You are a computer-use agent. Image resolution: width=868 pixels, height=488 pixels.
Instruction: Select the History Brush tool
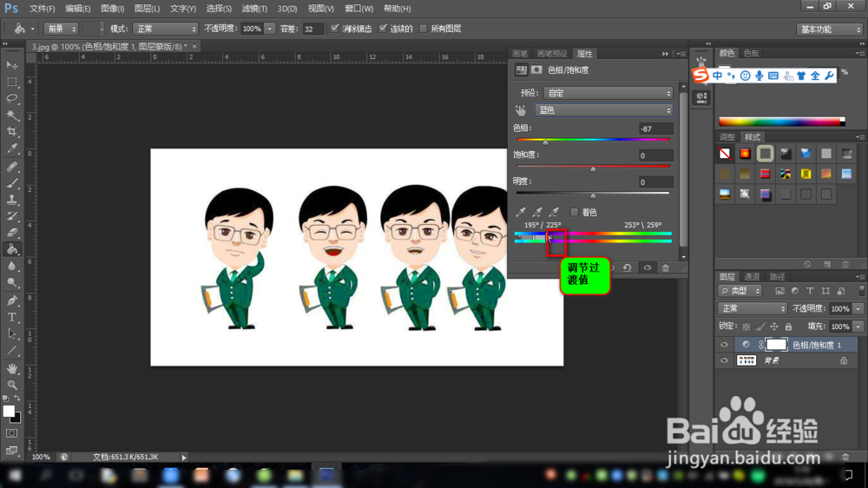pyautogui.click(x=11, y=216)
